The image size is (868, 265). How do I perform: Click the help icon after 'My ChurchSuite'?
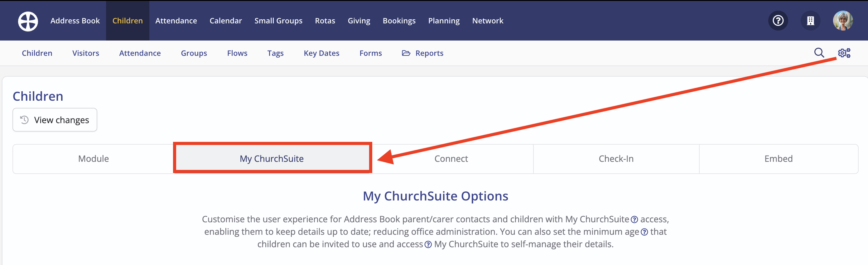(x=634, y=219)
